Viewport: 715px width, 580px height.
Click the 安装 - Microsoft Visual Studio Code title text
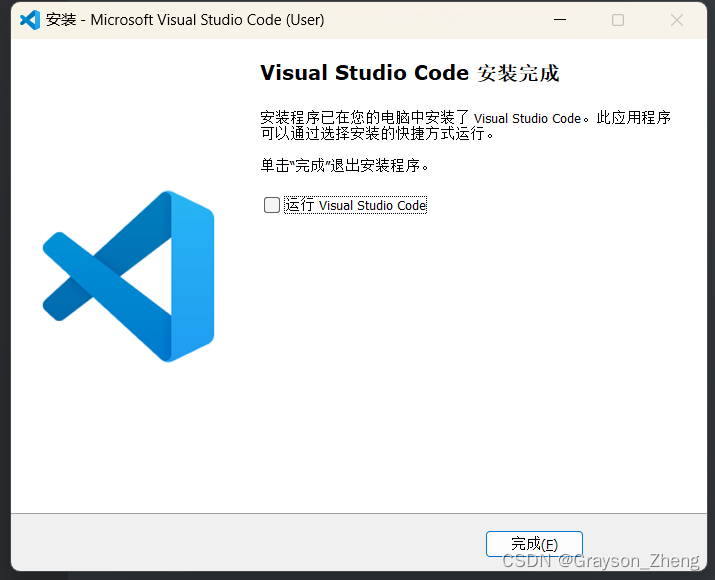(185, 20)
